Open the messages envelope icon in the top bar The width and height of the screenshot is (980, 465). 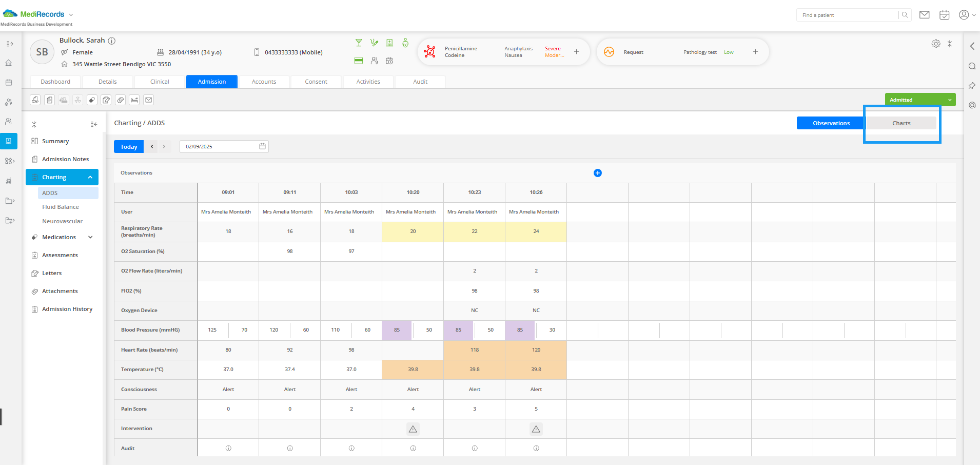pos(924,15)
